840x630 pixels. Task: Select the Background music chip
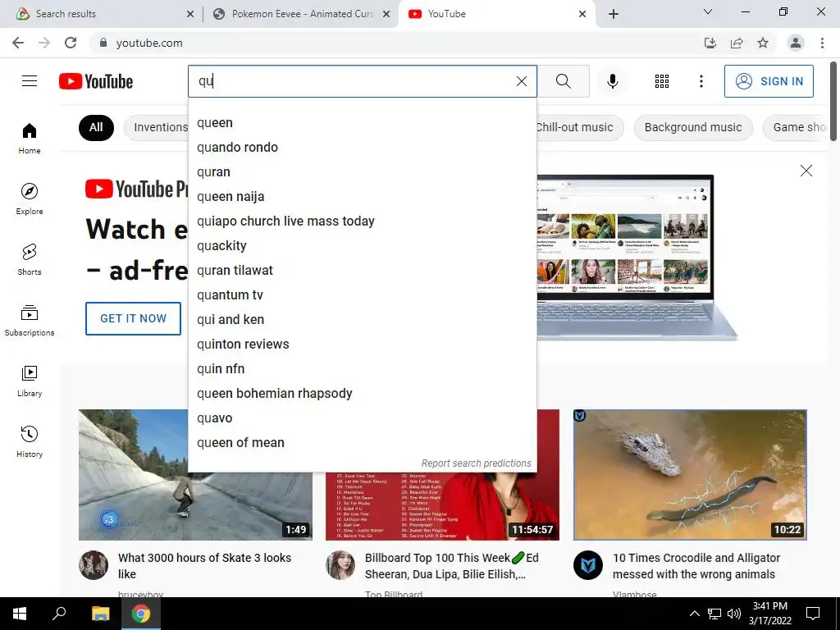693,127
